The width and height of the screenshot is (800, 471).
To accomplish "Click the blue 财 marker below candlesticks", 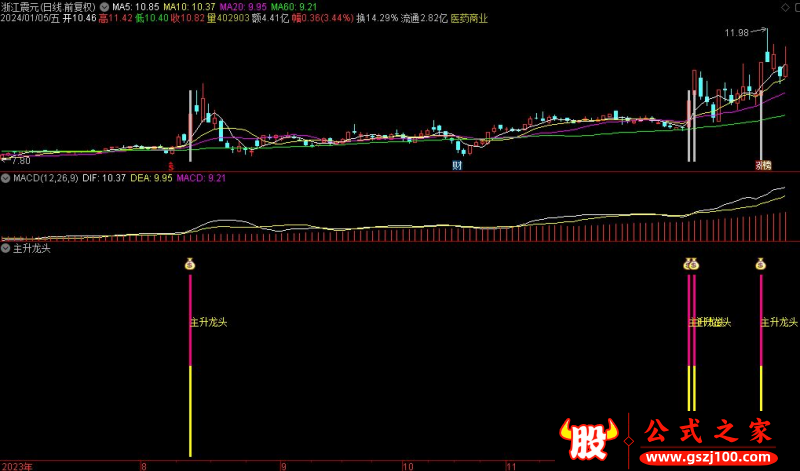I will pos(457,165).
